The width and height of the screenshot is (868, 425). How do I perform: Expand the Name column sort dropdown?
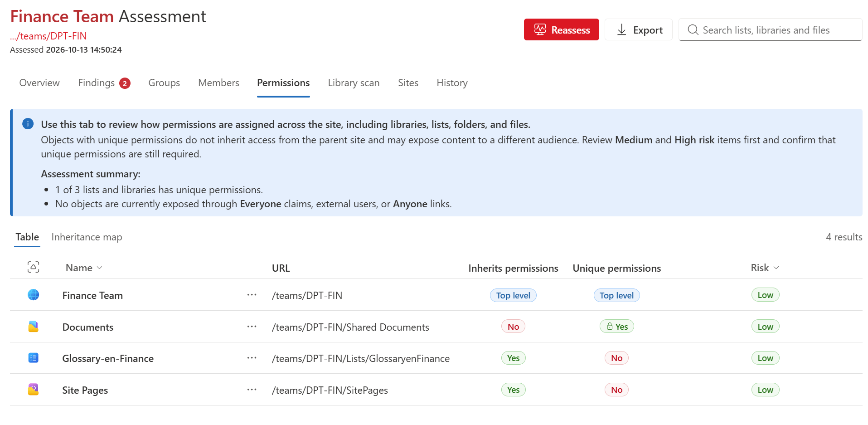(99, 268)
